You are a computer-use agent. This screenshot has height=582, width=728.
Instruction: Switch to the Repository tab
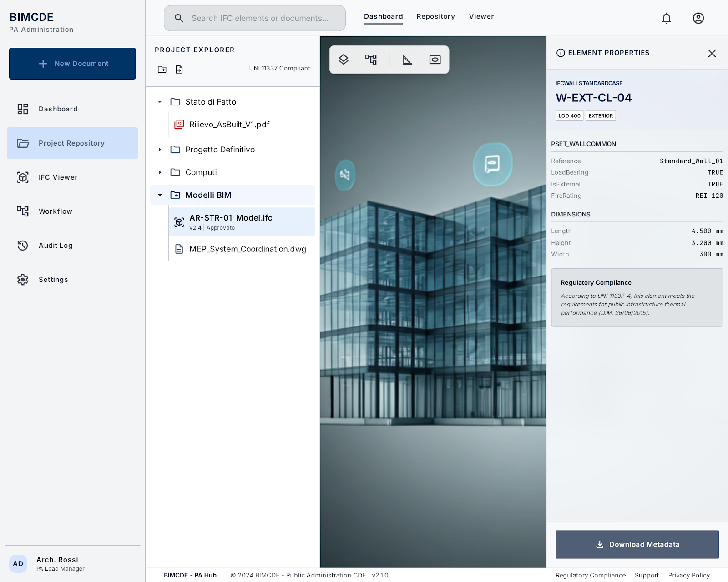[x=435, y=16]
